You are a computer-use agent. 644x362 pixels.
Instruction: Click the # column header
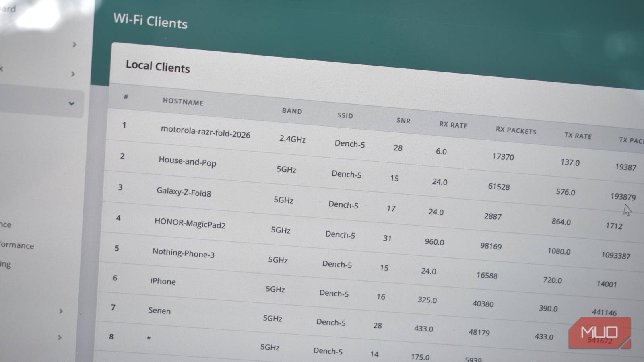pos(126,97)
